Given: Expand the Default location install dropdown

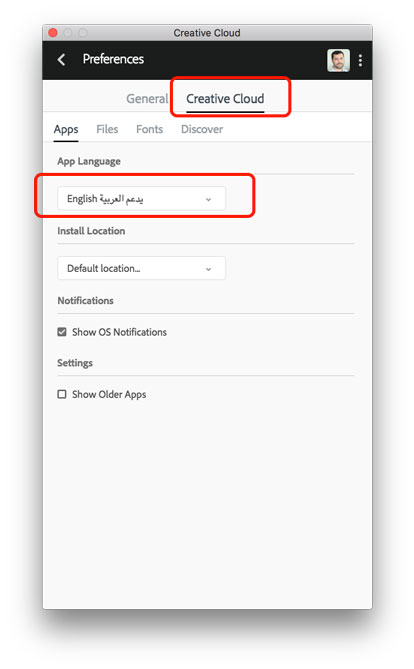Looking at the screenshot, I should (x=141, y=268).
